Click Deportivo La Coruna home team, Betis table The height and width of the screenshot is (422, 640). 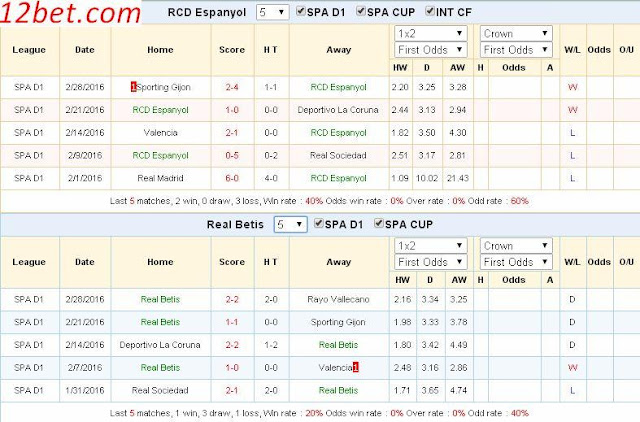pos(160,345)
